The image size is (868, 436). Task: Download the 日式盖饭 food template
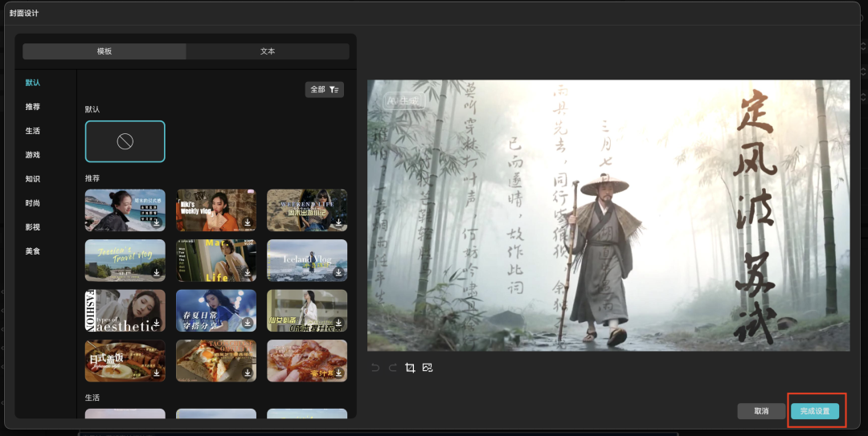[157, 374]
